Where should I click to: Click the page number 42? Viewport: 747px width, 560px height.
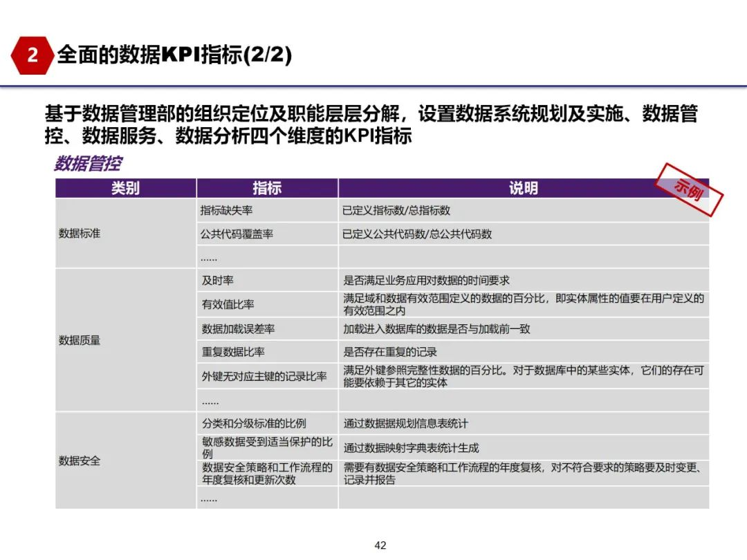(380, 545)
